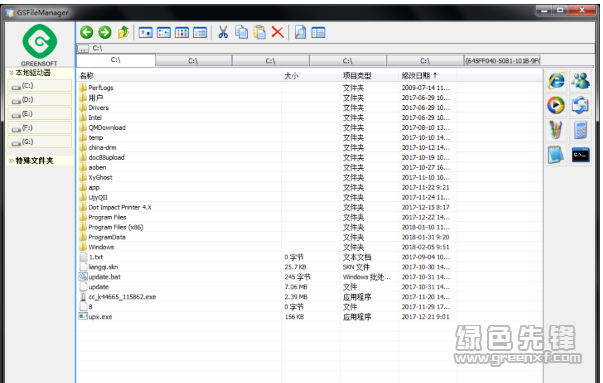Select the 用户 folder
The height and width of the screenshot is (383, 603).
(x=96, y=98)
